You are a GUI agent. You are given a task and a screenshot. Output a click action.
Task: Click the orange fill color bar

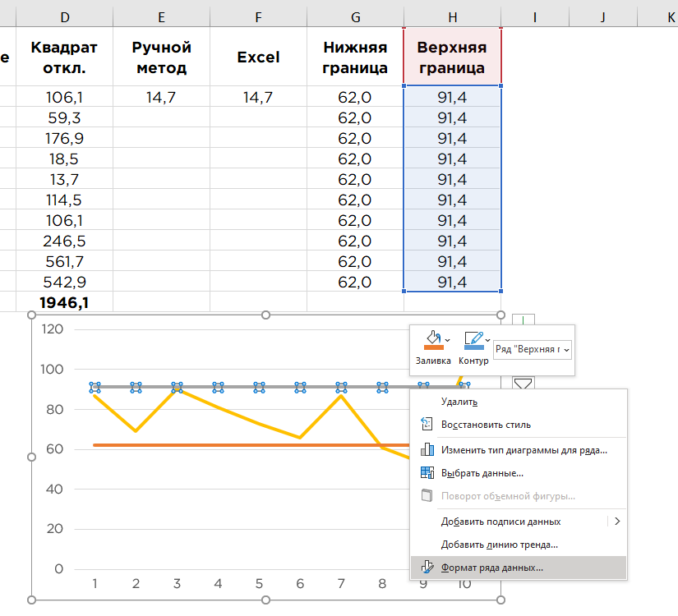434,347
